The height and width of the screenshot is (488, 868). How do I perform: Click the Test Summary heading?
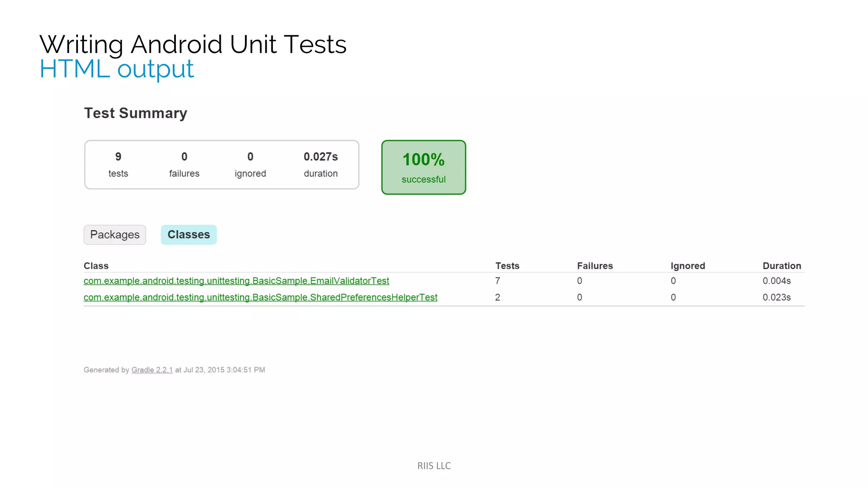(136, 113)
